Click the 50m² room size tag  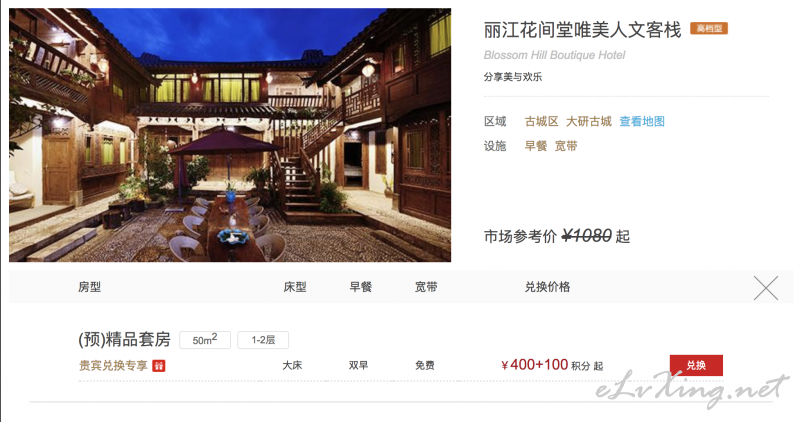pyautogui.click(x=205, y=340)
